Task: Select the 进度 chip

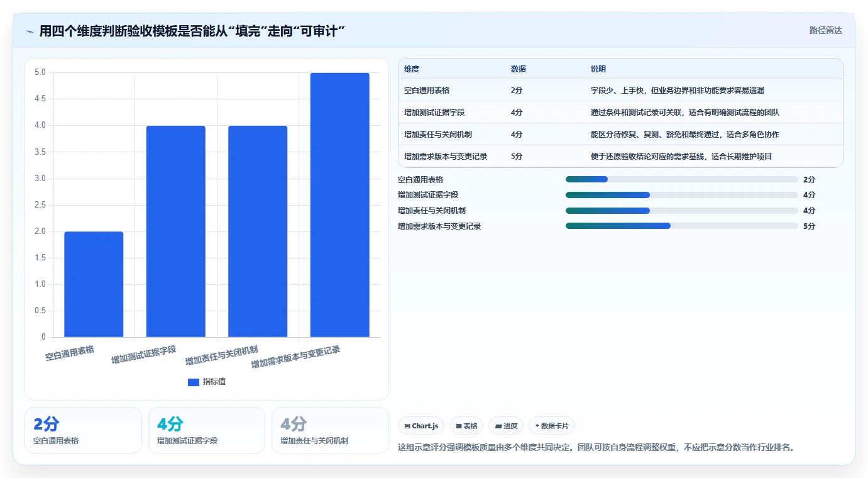Action: (506, 426)
